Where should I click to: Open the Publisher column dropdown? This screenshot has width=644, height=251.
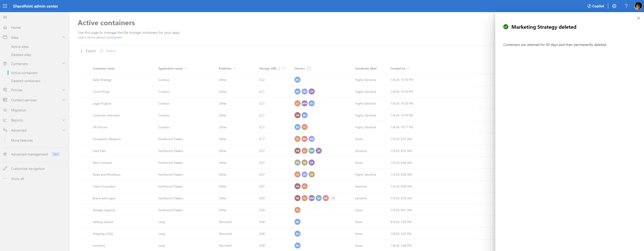[235, 69]
